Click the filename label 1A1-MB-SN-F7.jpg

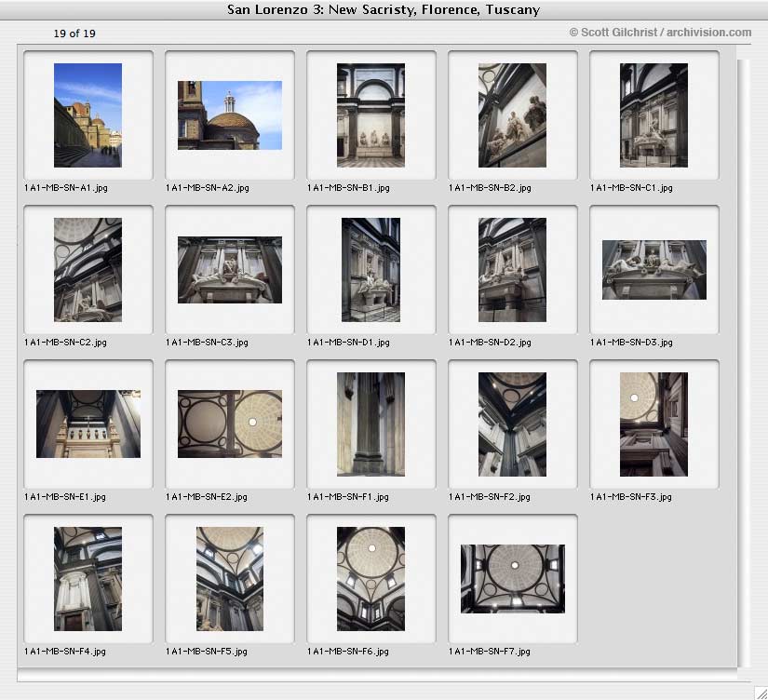490,652
